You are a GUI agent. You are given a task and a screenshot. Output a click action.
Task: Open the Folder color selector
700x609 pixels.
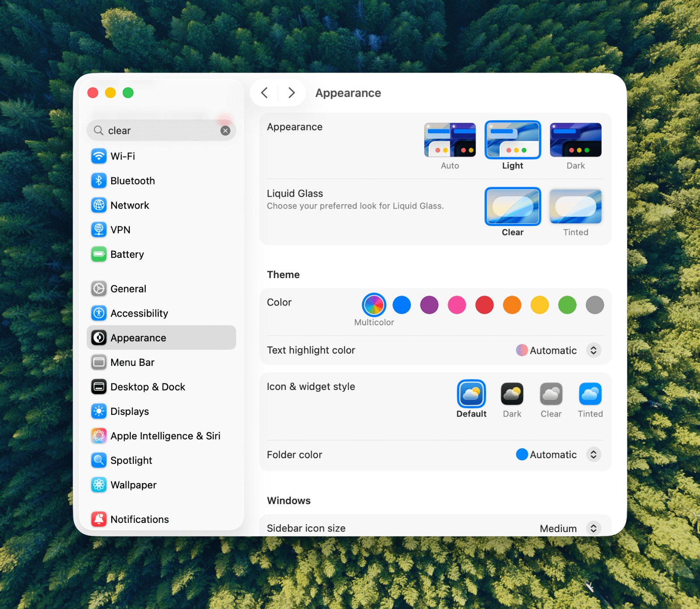(x=594, y=455)
